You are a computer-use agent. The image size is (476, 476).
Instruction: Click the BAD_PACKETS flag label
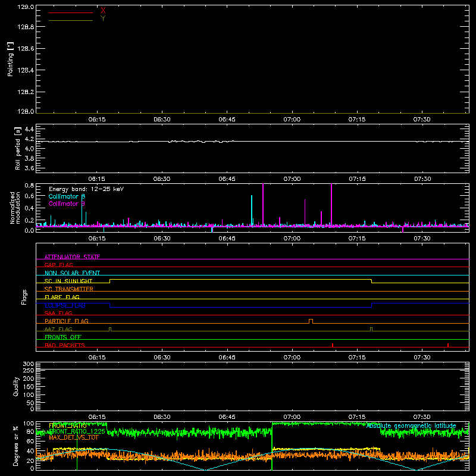pyautogui.click(x=65, y=345)
